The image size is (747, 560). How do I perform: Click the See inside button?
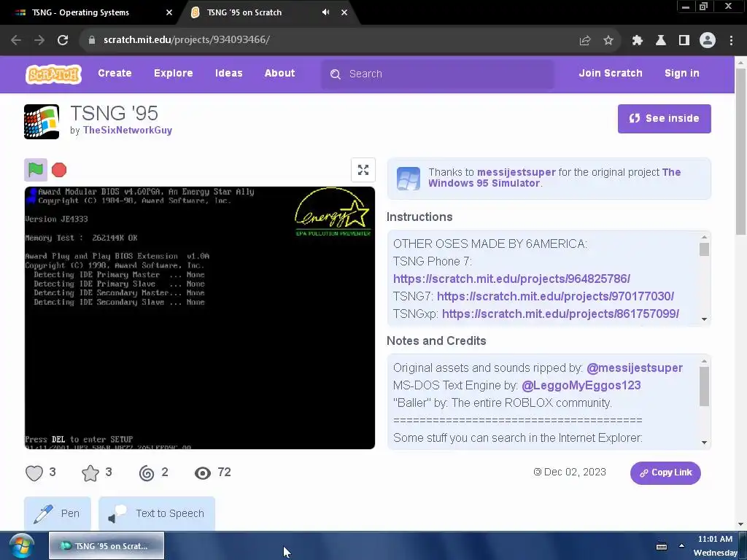tap(664, 119)
